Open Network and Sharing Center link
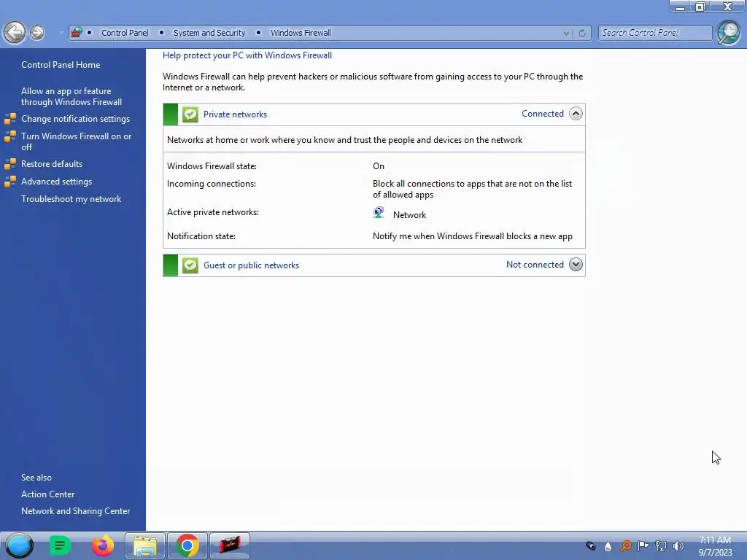The image size is (747, 560). (75, 511)
